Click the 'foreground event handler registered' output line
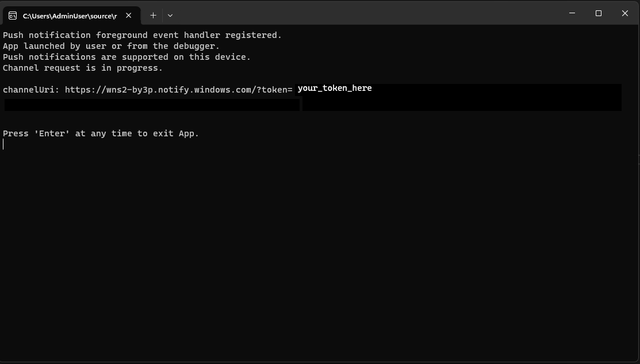The height and width of the screenshot is (364, 640). tap(143, 35)
